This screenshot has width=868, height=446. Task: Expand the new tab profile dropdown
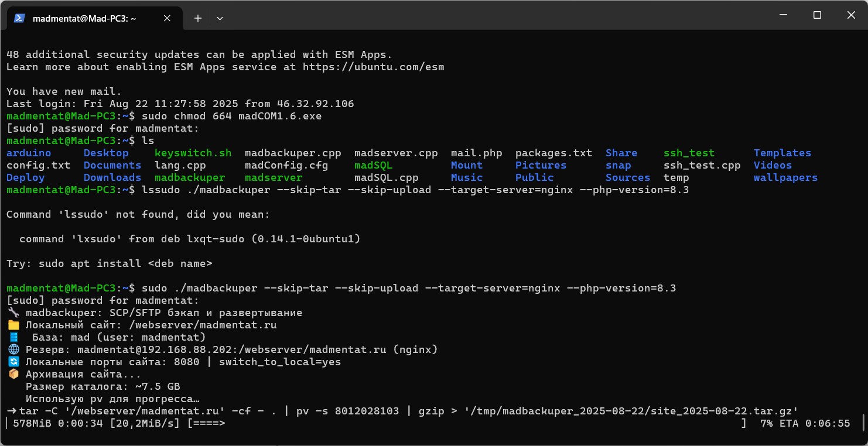tap(220, 18)
